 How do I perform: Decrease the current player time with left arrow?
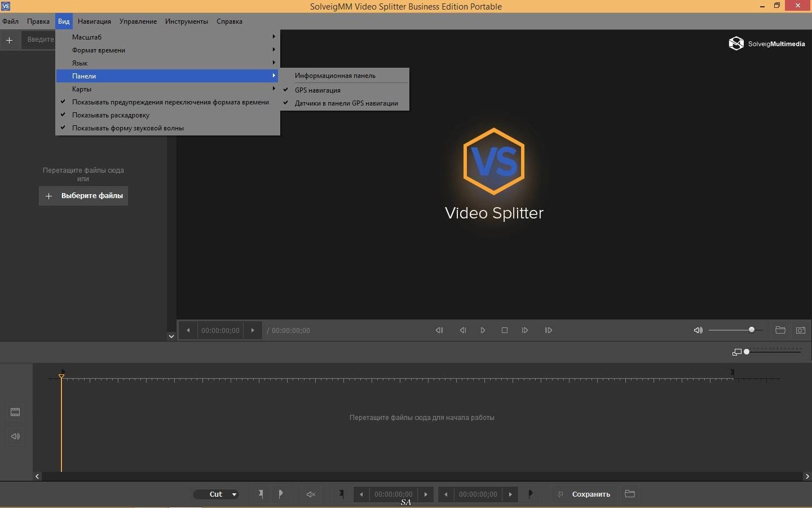click(x=188, y=330)
